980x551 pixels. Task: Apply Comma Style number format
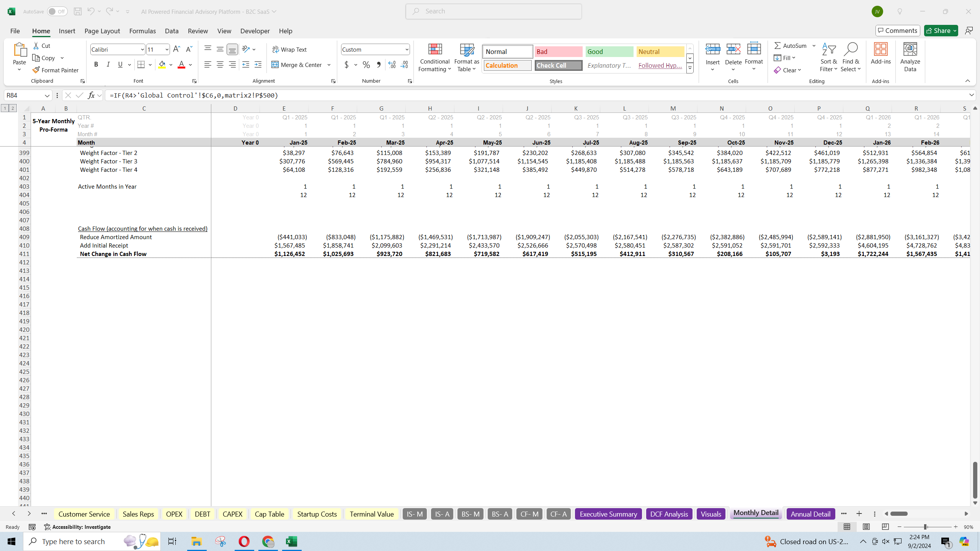tap(379, 65)
